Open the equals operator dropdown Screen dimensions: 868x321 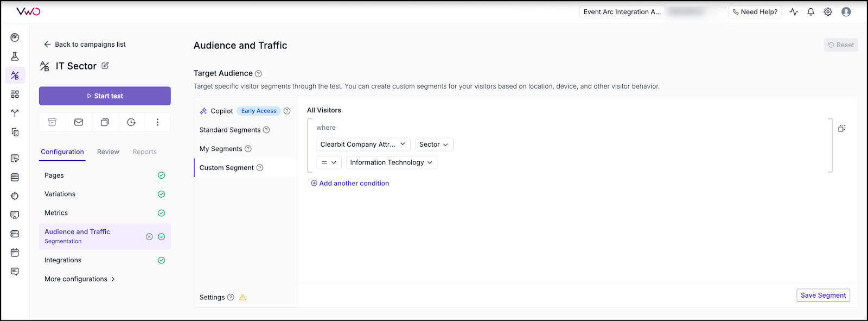pos(329,162)
